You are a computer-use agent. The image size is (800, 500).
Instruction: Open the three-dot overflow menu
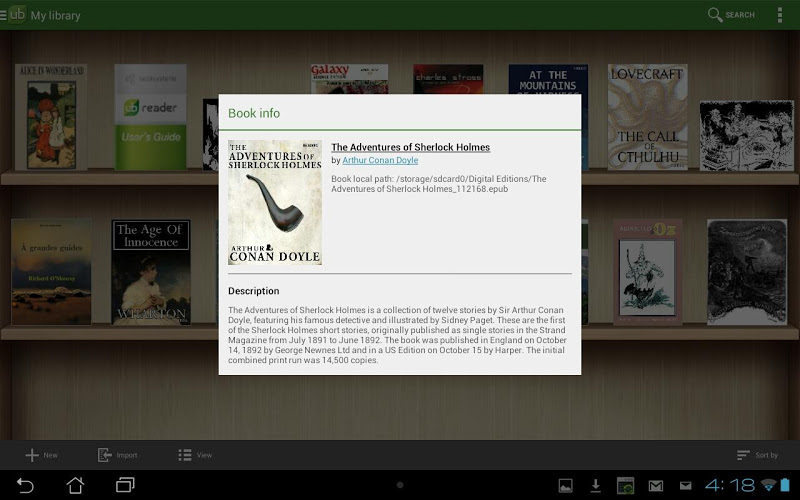point(780,15)
